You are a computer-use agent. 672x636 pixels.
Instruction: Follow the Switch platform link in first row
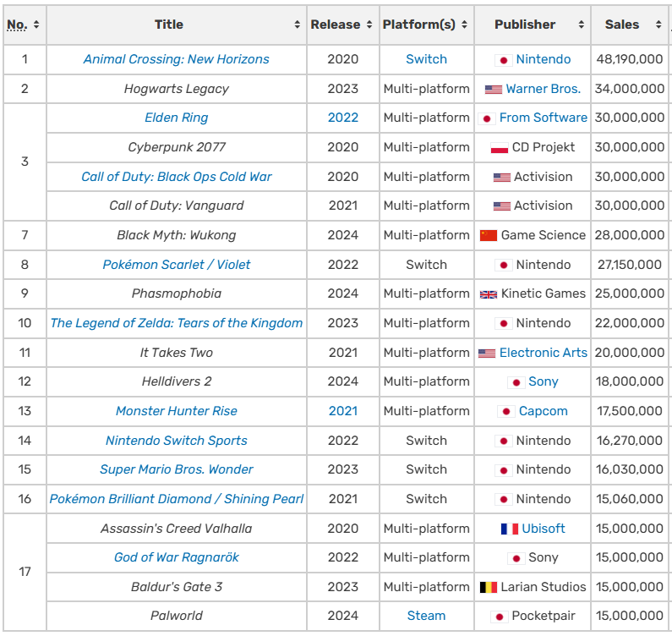point(426,59)
